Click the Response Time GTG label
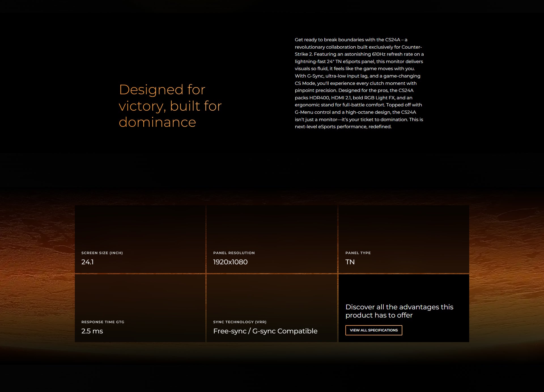The image size is (544, 392). tap(103, 322)
